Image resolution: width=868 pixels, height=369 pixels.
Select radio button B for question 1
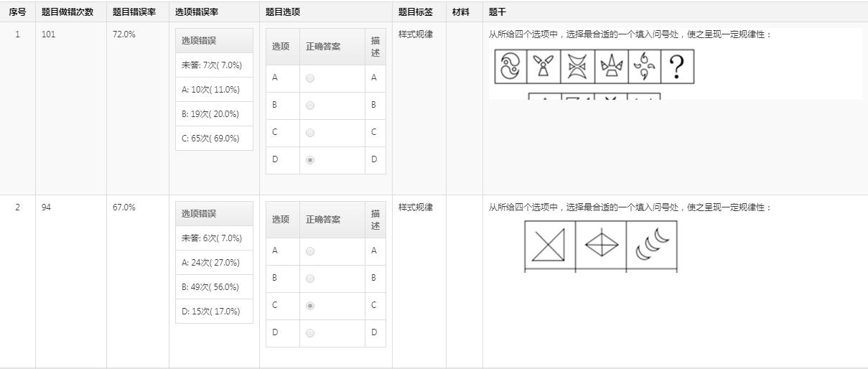tap(310, 106)
